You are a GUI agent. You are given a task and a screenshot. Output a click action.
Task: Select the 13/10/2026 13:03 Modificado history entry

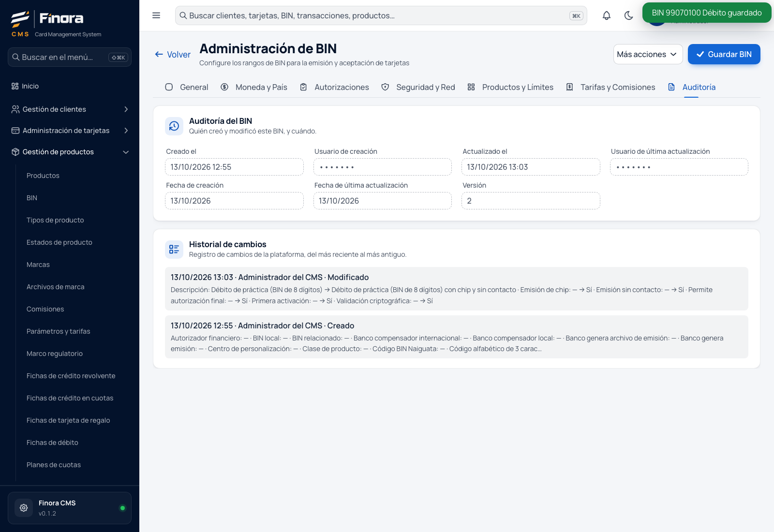pos(457,289)
